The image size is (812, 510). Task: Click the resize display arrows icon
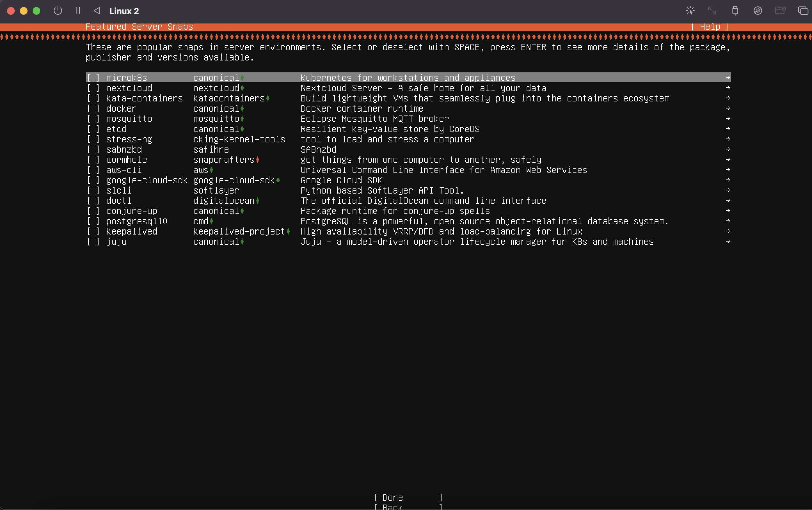712,11
